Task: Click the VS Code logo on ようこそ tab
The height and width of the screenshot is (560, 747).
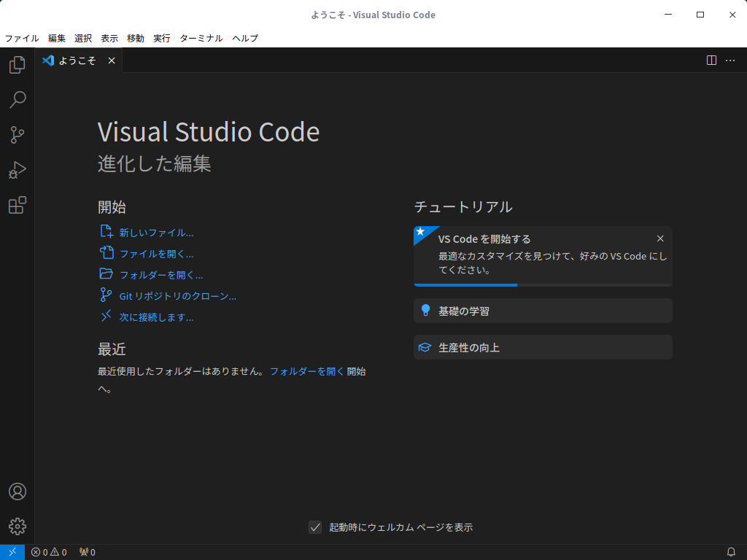Action: click(47, 61)
